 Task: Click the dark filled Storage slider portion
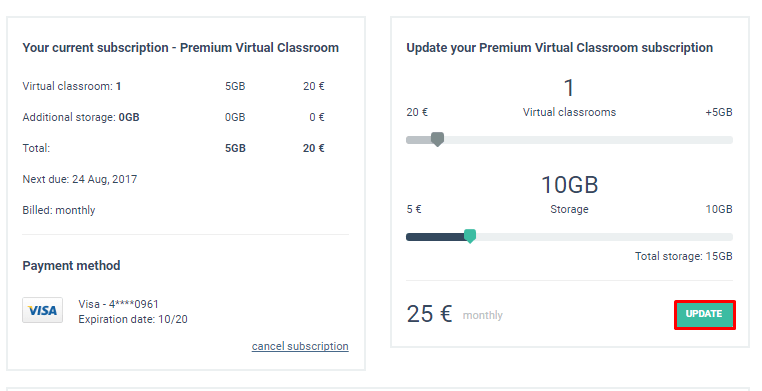[435, 237]
